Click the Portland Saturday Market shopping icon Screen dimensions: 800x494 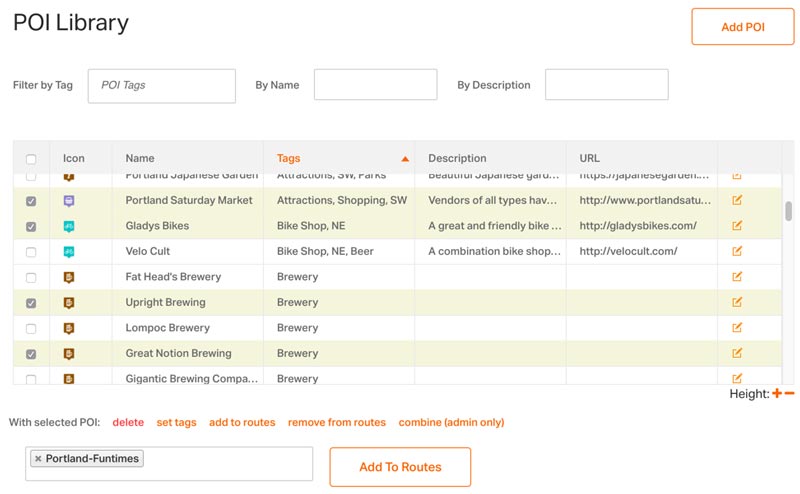(69, 201)
